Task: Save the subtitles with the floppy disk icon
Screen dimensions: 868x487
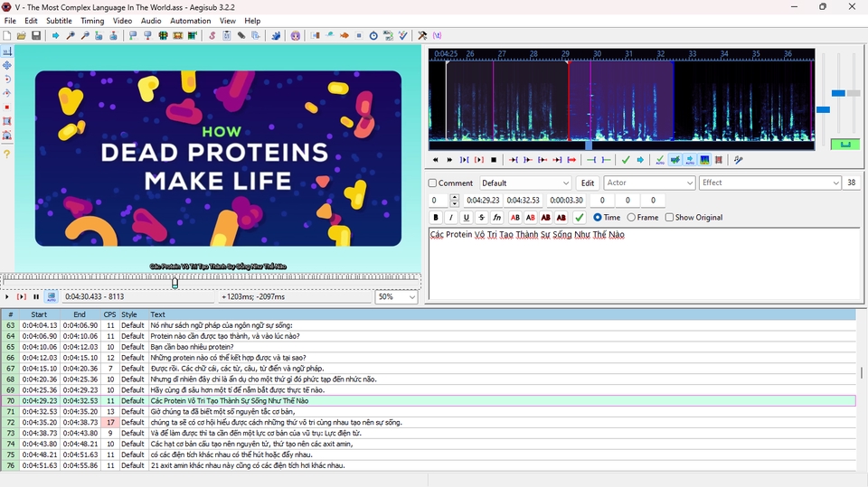Action: click(36, 35)
